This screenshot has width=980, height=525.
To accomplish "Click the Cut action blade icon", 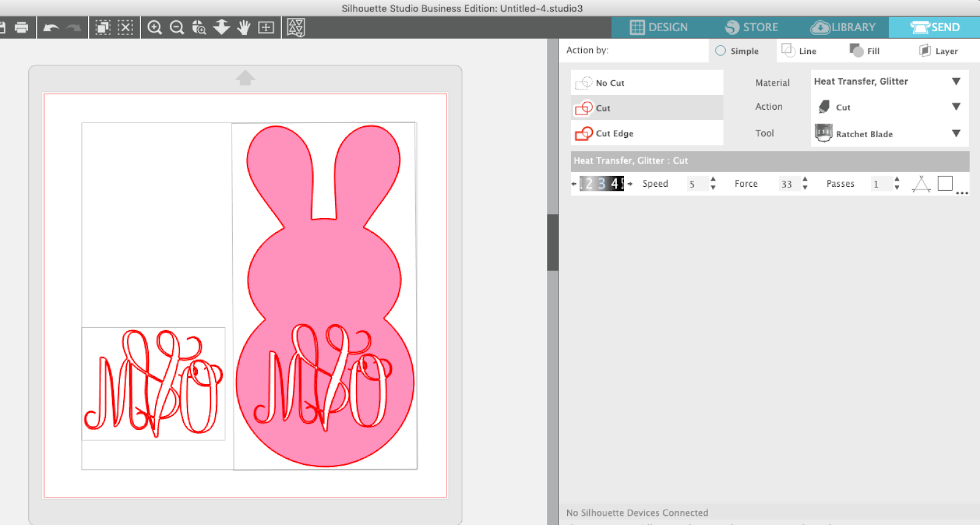I will click(x=824, y=107).
